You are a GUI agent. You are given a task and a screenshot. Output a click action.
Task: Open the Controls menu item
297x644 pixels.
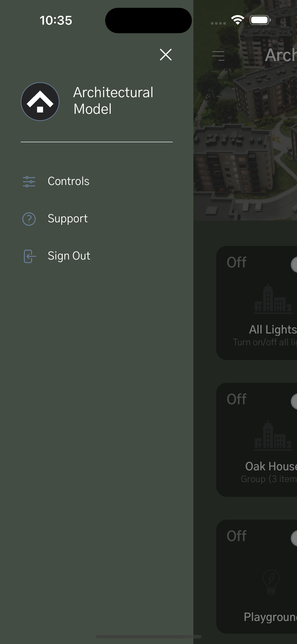click(69, 181)
